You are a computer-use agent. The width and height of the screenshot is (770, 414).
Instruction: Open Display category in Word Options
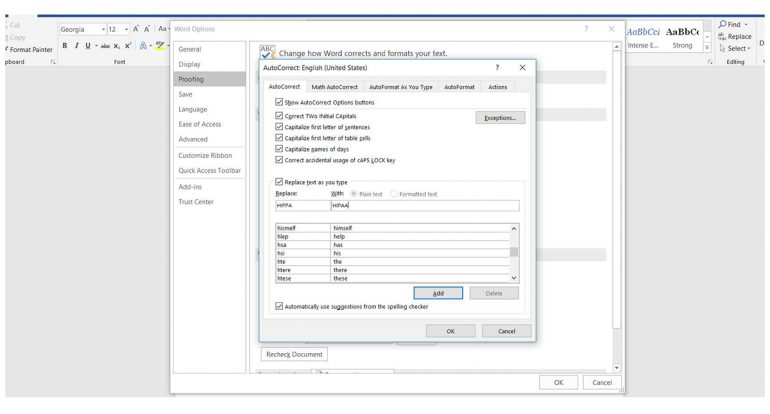(189, 64)
